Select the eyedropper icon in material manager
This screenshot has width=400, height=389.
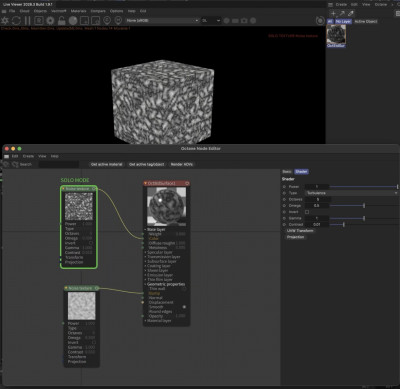click(x=351, y=13)
